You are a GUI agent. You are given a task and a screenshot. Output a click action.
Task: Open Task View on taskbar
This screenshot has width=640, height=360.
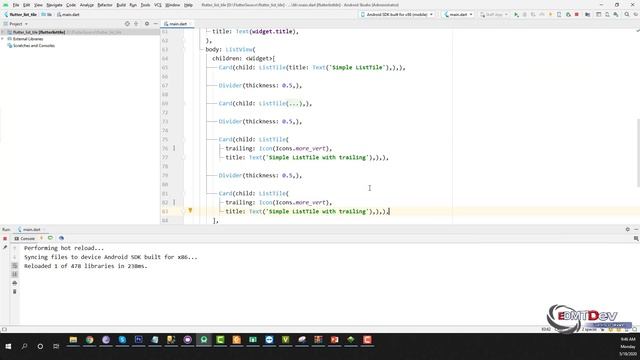(56, 346)
